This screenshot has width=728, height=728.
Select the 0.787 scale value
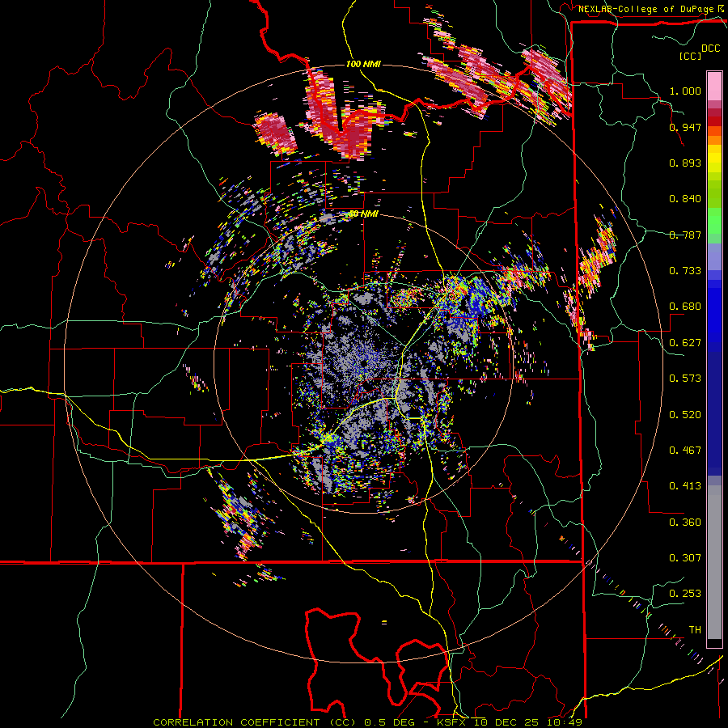tap(685, 235)
